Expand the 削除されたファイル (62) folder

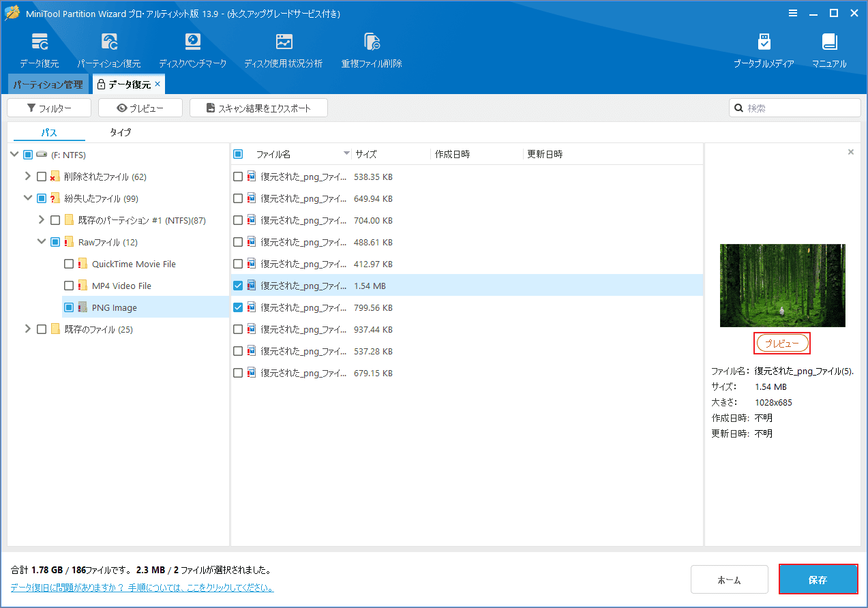click(x=28, y=177)
